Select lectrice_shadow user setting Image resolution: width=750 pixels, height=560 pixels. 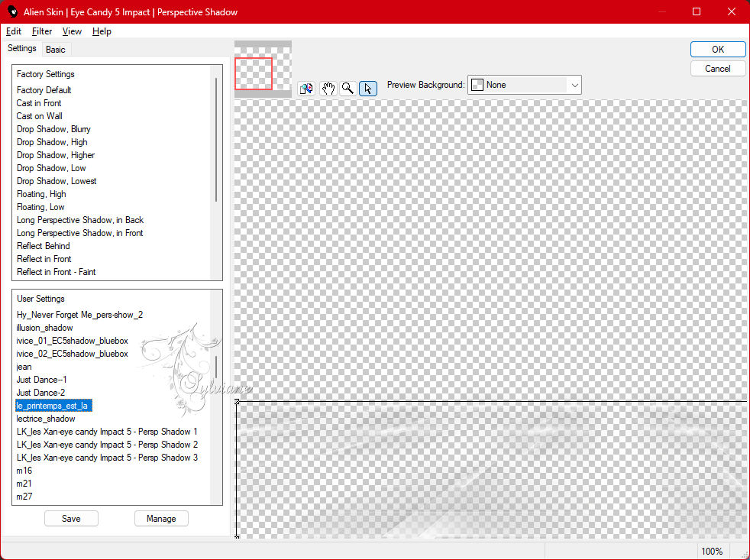46,419
